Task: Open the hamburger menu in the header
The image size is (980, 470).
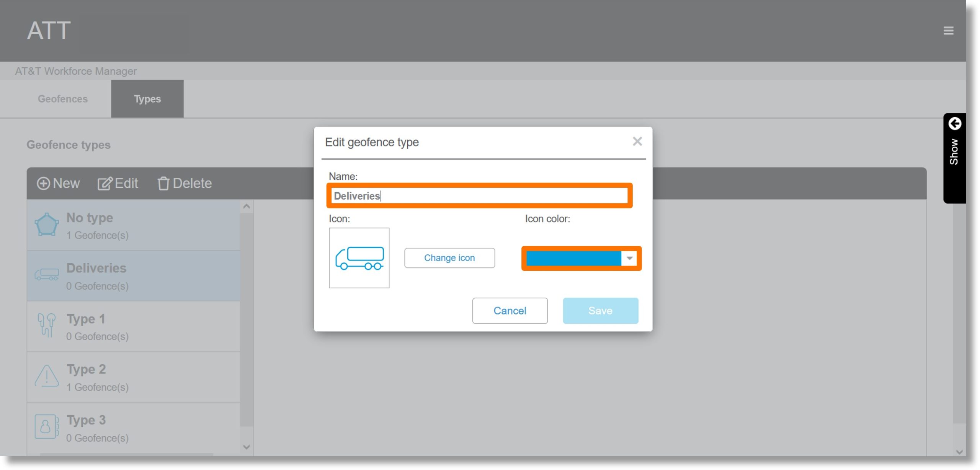Action: 948,31
